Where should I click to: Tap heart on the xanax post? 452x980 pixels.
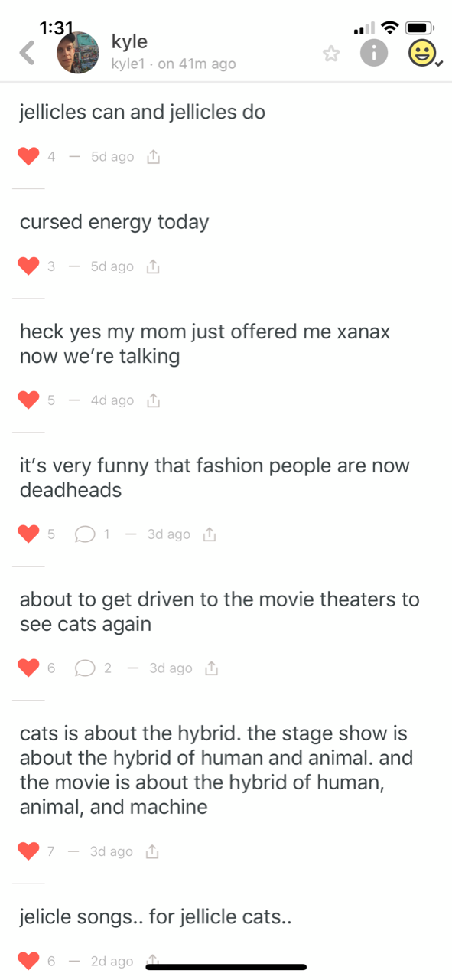[x=28, y=400]
